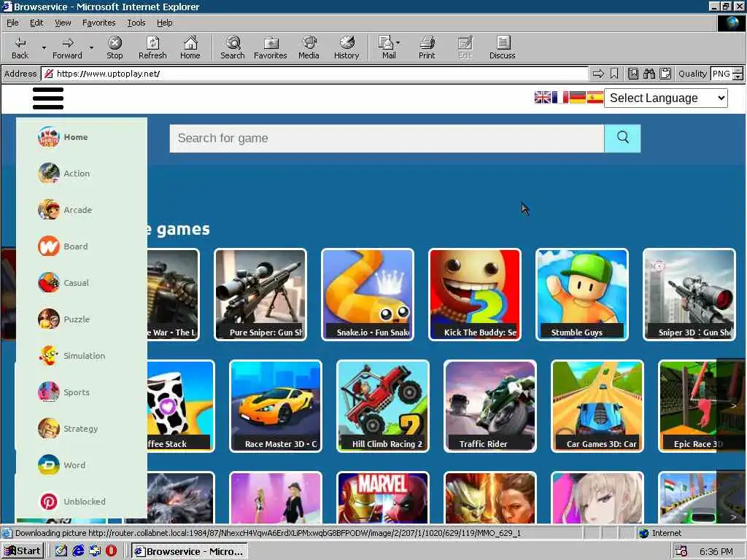Image resolution: width=747 pixels, height=560 pixels.
Task: Open the Favorites menu
Action: (98, 23)
